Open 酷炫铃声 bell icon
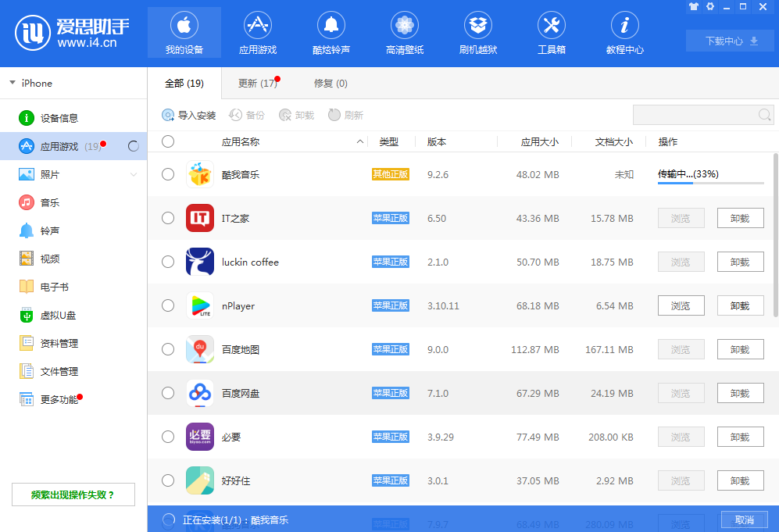 tap(331, 25)
